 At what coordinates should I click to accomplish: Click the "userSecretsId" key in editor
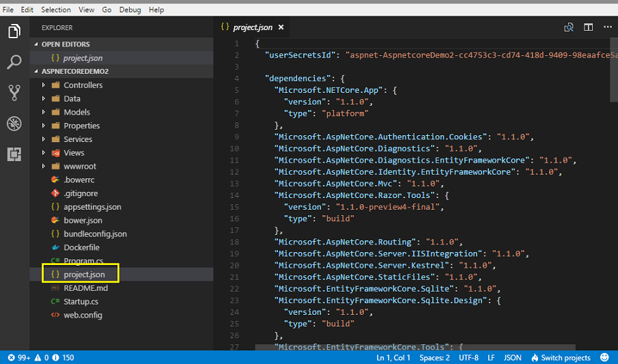tap(300, 55)
